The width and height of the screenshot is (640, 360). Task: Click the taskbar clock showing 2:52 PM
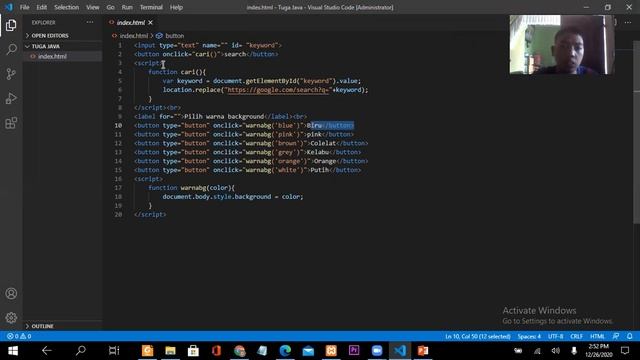[599, 351]
